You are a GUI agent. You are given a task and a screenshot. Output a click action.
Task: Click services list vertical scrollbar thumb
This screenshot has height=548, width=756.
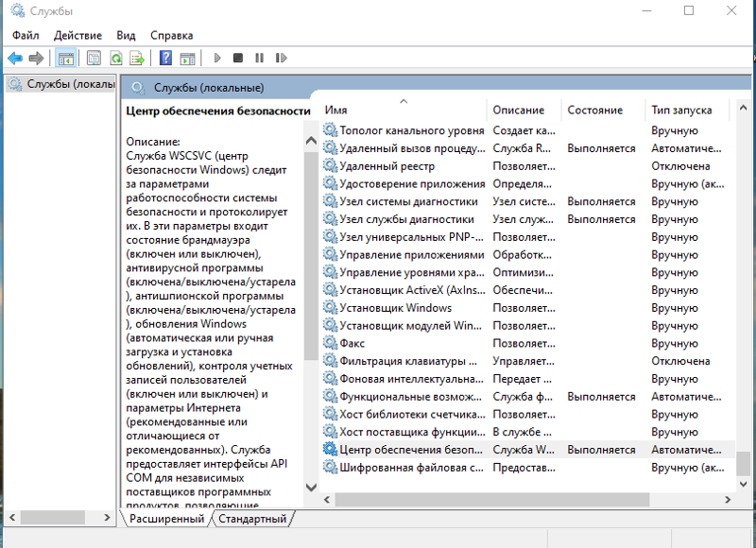[x=743, y=463]
